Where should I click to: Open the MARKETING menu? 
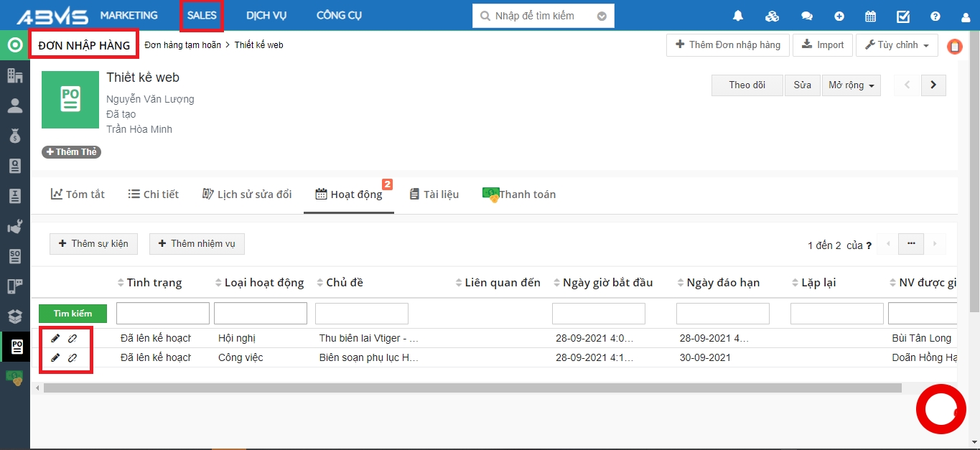point(129,15)
